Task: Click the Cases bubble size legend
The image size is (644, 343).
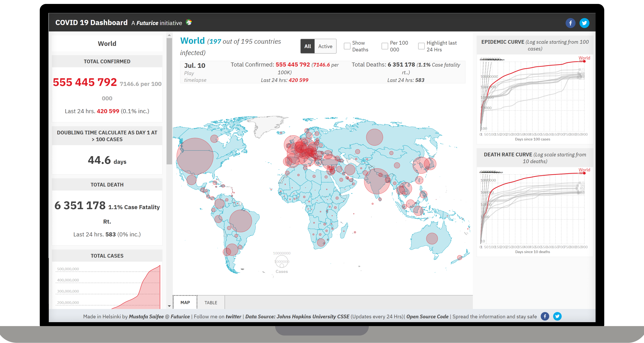Action: coord(281,262)
